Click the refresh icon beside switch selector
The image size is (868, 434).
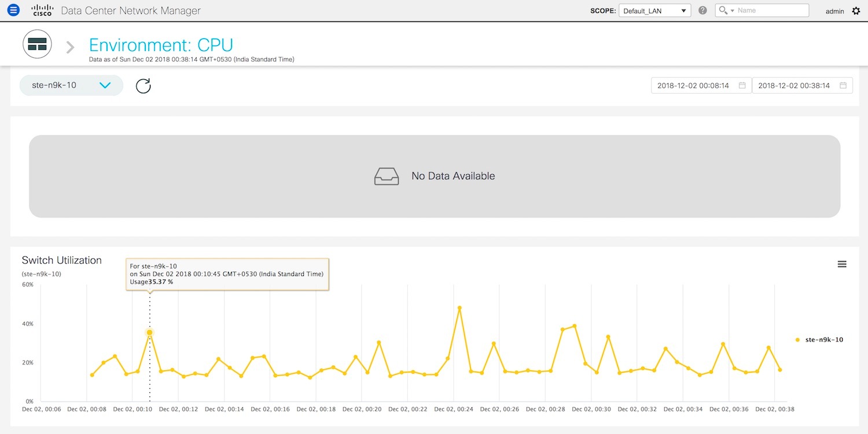(143, 86)
